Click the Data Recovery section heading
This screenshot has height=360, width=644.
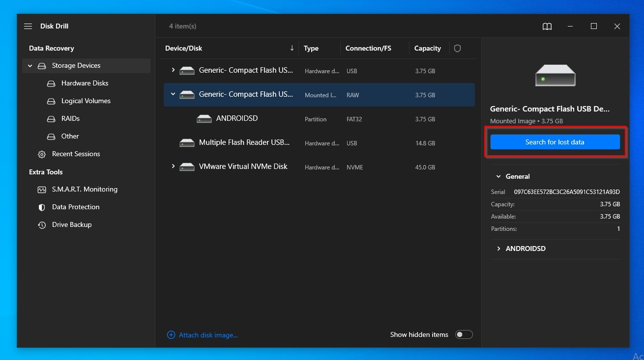pos(52,48)
